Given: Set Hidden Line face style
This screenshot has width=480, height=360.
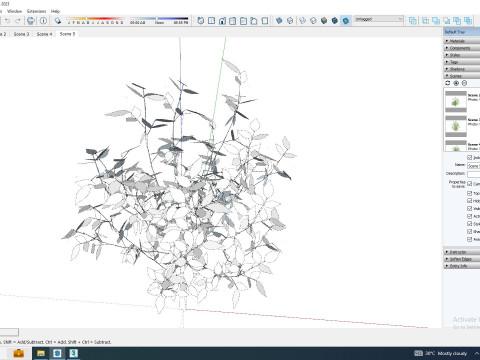Looking at the screenshot, I should click(x=313, y=21).
